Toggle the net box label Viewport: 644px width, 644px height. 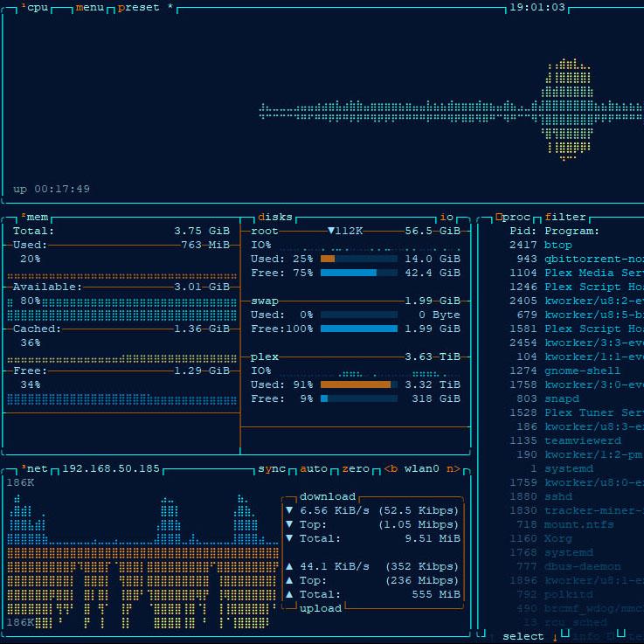tap(35, 468)
